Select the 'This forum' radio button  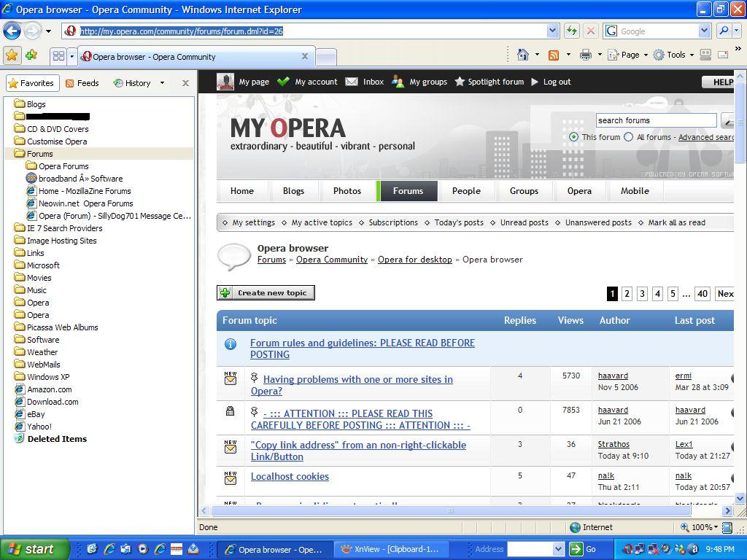coord(573,137)
